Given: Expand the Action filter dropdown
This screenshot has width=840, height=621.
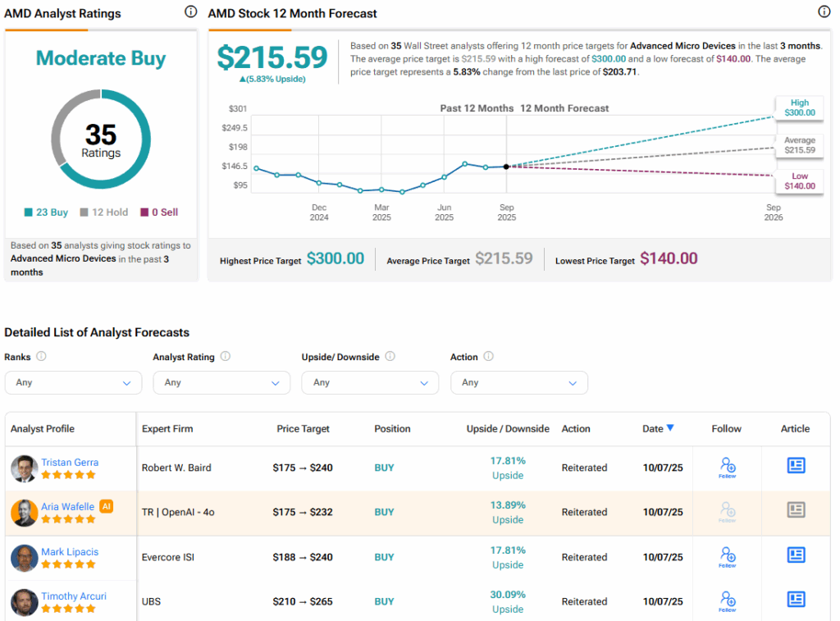Looking at the screenshot, I should pos(518,382).
